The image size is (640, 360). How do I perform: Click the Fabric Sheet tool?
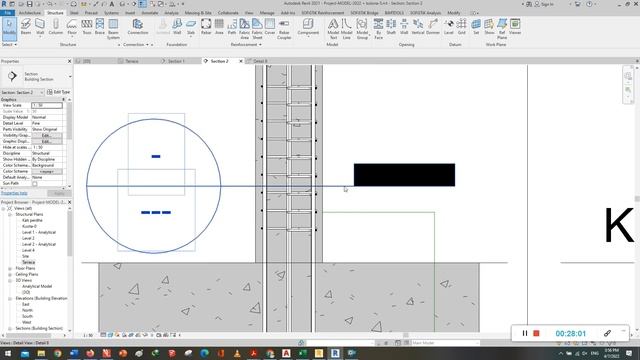point(257,29)
